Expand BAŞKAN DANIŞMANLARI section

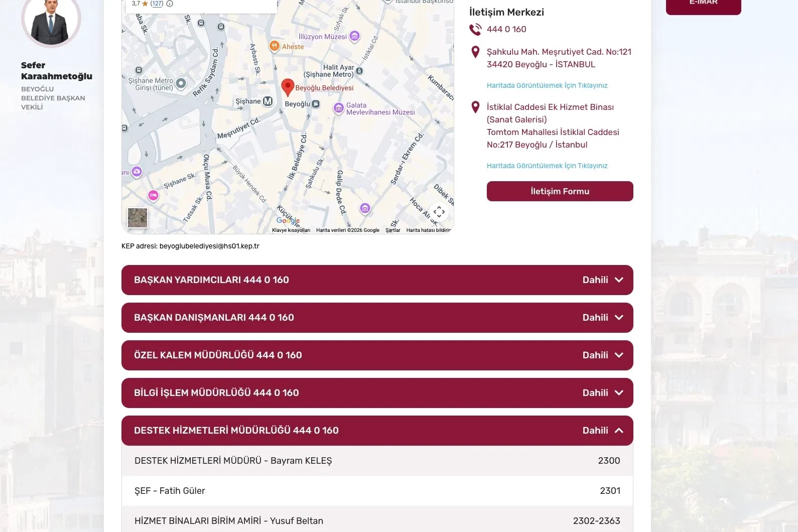coord(377,318)
